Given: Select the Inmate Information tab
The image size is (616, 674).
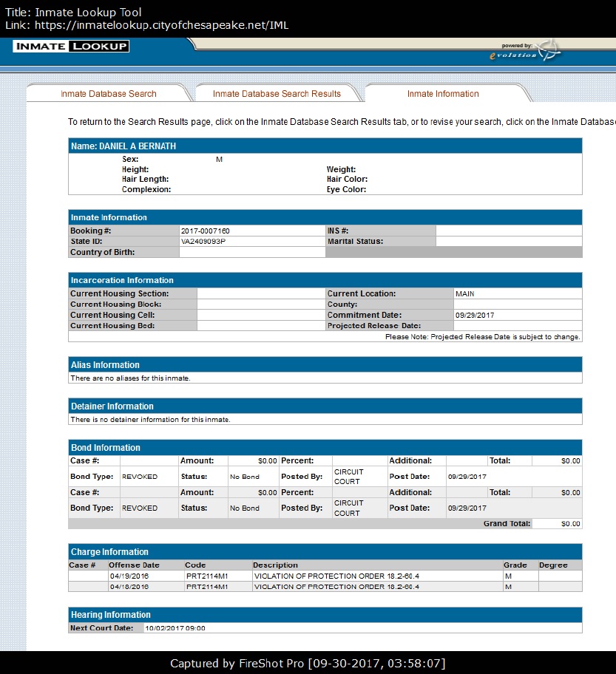Looking at the screenshot, I should tap(443, 94).
